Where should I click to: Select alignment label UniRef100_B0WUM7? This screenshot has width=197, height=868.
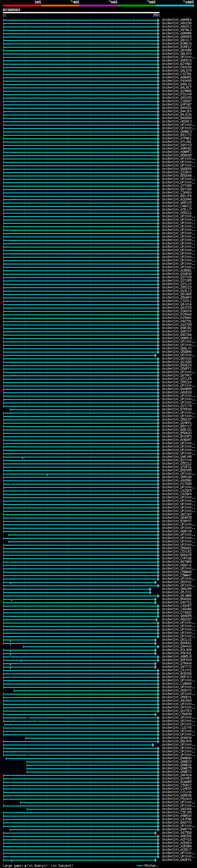coord(177,440)
